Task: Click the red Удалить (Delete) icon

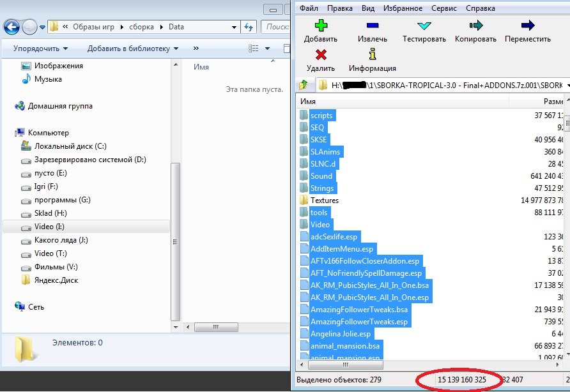Action: pyautogui.click(x=321, y=56)
